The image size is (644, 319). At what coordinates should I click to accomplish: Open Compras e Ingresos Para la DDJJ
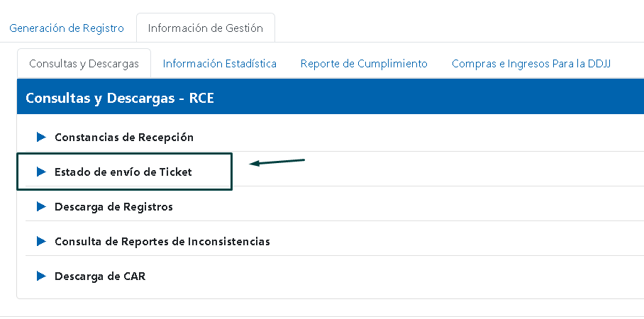(x=531, y=63)
